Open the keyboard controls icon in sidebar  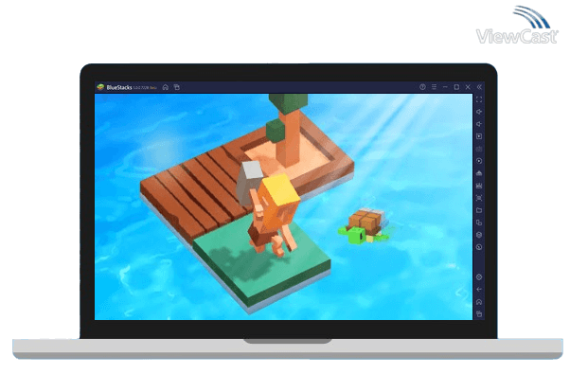click(479, 149)
